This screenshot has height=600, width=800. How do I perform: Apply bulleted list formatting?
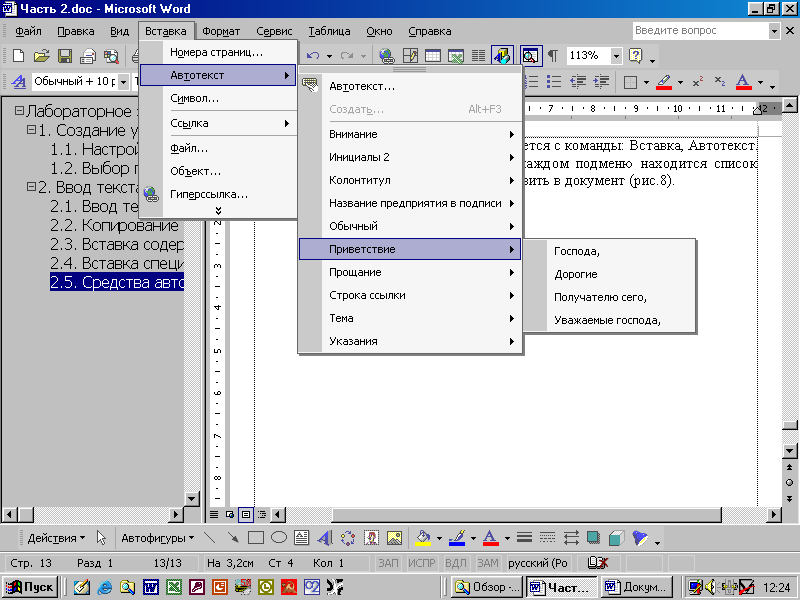(554, 82)
